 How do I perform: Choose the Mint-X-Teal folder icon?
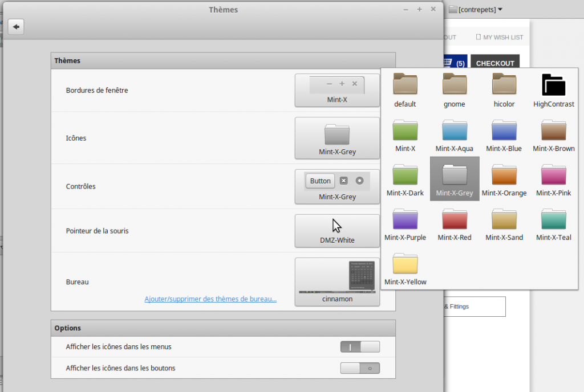553,223
